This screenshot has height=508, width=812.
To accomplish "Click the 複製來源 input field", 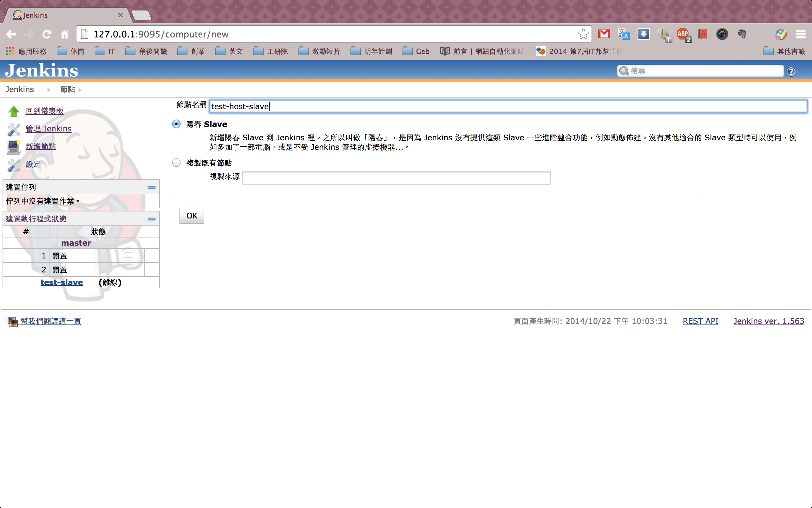I will (x=396, y=178).
